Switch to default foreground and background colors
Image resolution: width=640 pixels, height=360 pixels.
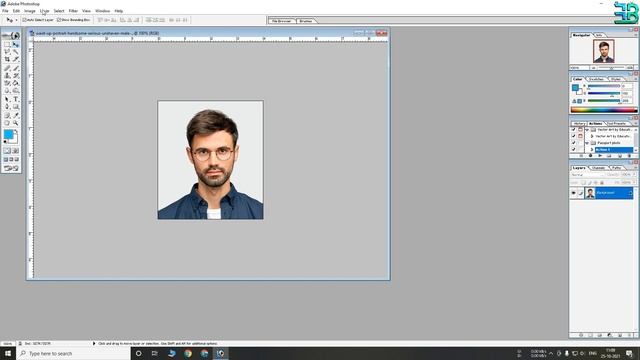(x=5, y=142)
